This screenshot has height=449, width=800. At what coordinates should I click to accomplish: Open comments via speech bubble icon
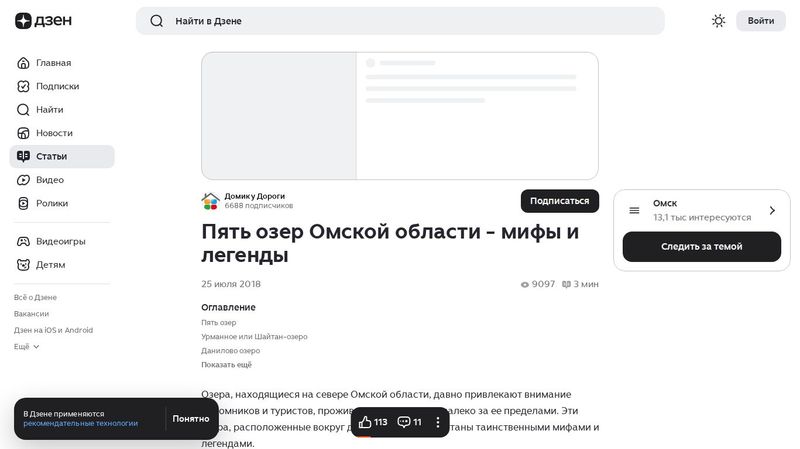[404, 422]
